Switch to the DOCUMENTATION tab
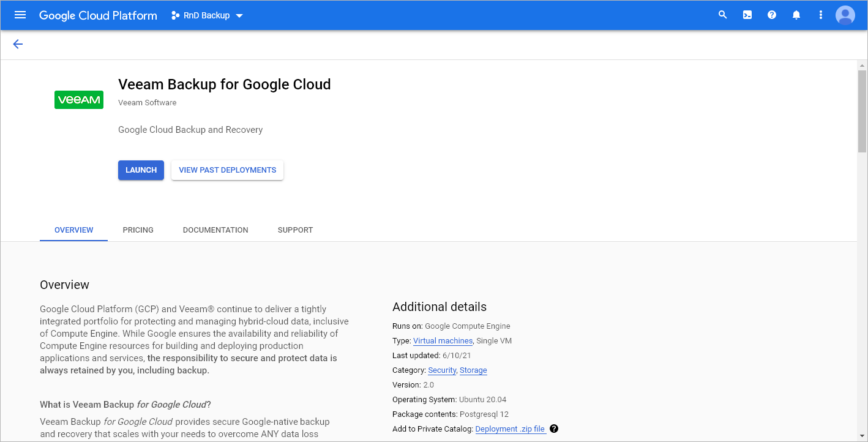The height and width of the screenshot is (442, 868). click(x=215, y=230)
